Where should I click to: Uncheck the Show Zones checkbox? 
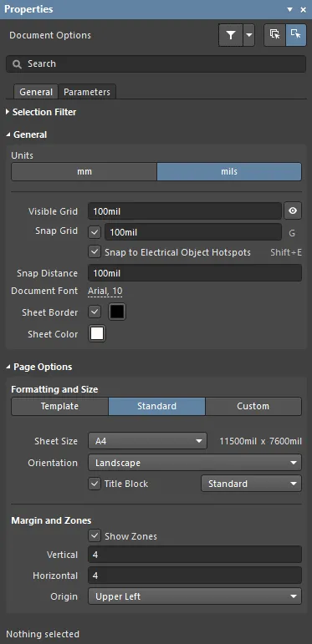point(95,535)
